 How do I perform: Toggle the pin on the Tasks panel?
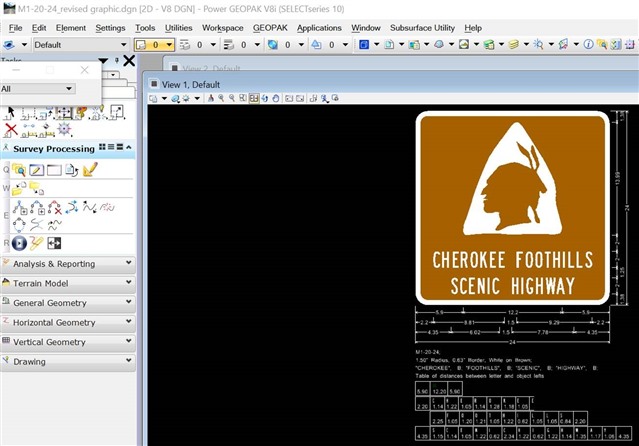point(117,61)
